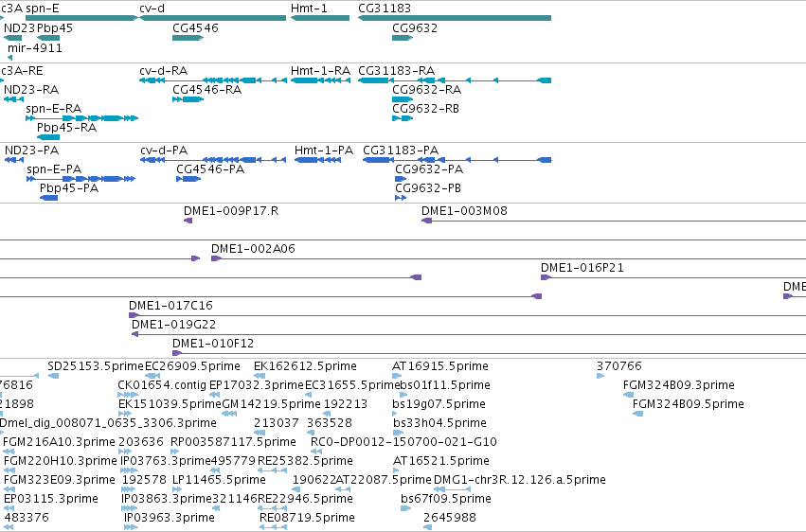Select the EK162612.5prime EST glyph
The image size is (806, 532).
coord(260,377)
